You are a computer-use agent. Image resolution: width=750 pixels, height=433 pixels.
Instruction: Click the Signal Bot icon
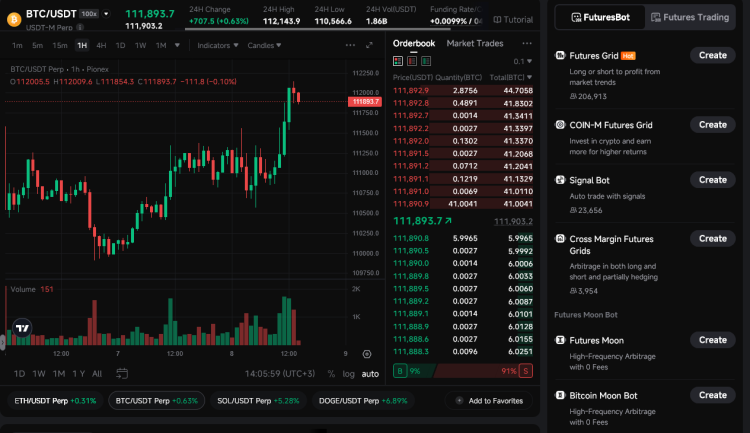tap(560, 180)
